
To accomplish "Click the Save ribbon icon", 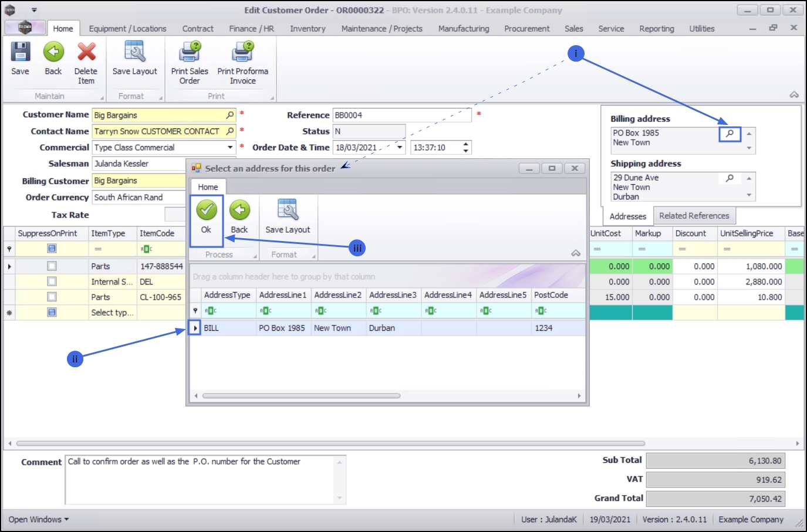I will coord(20,52).
